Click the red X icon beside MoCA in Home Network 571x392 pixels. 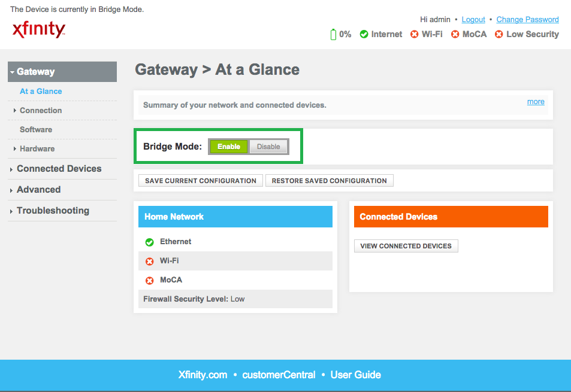(149, 280)
